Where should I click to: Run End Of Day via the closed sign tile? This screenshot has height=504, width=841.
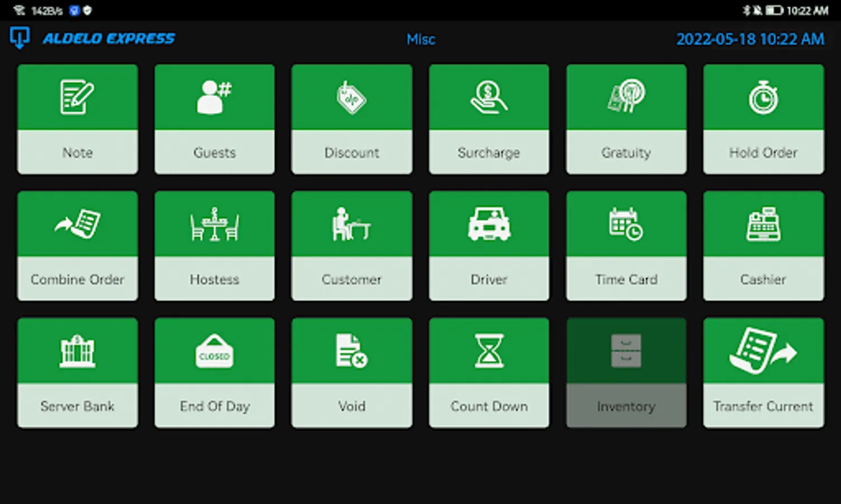[215, 373]
